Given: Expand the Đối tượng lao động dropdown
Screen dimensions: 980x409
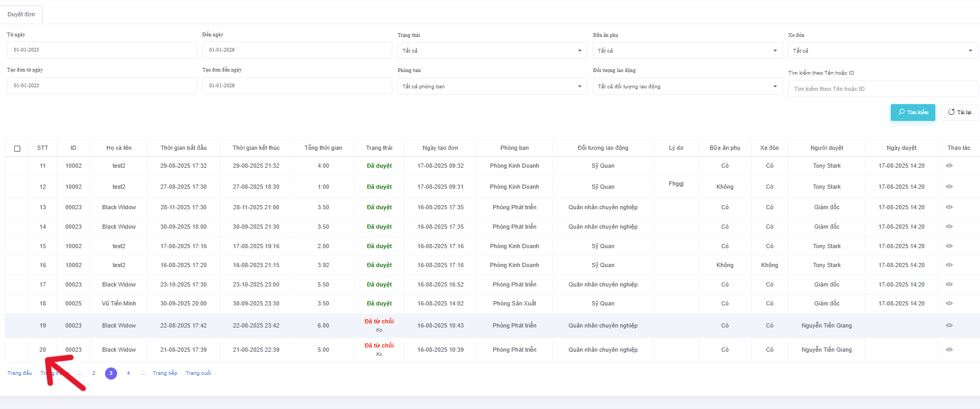Looking at the screenshot, I should click(x=687, y=86).
